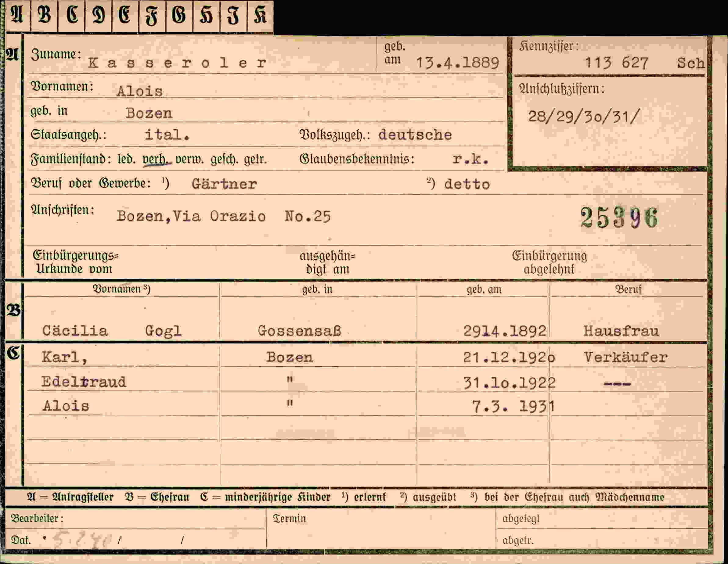Click the geb. am column header
This screenshot has width=728, height=564.
point(484,289)
